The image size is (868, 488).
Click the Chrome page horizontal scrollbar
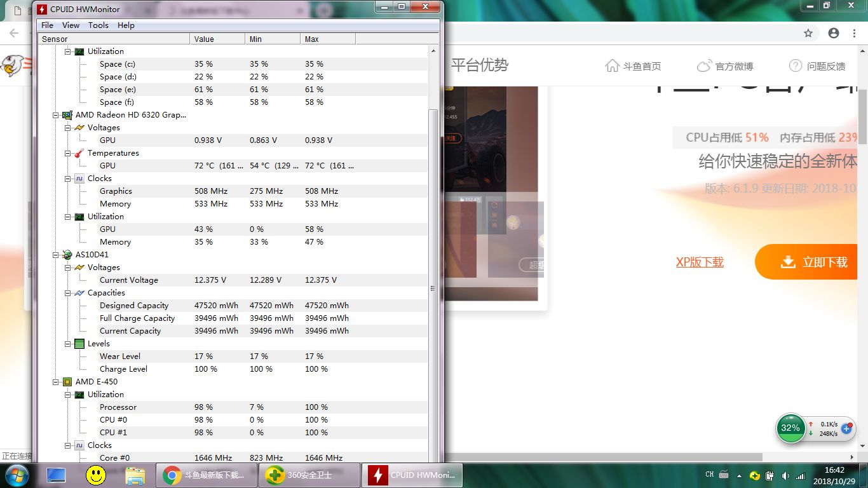coord(602,457)
